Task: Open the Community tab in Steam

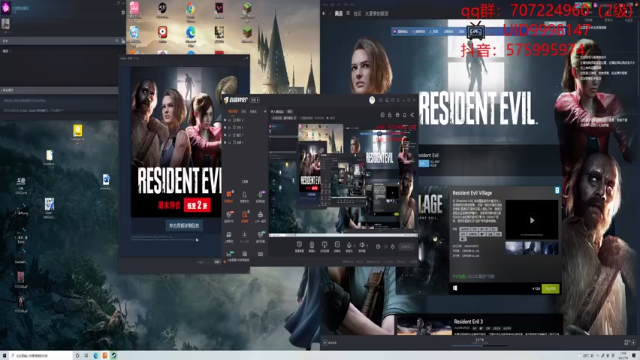Action: pos(358,13)
